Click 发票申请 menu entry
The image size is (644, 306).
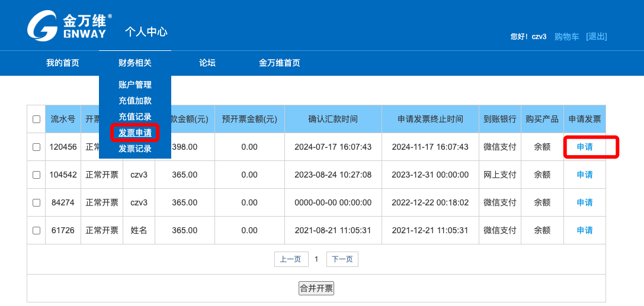click(134, 133)
